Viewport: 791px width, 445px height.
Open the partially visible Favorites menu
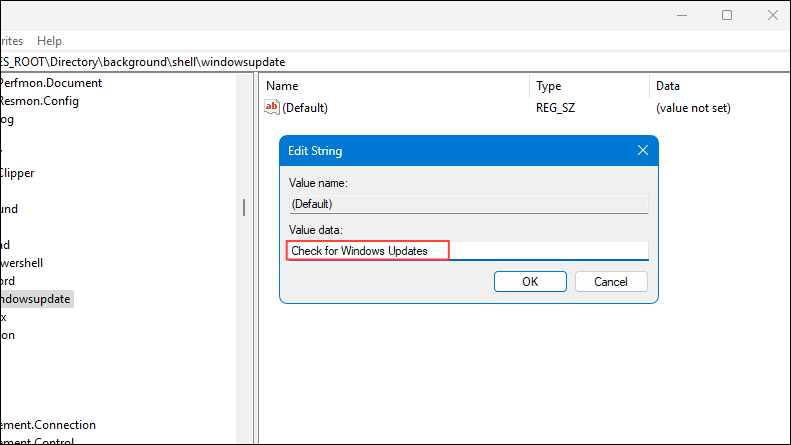12,41
